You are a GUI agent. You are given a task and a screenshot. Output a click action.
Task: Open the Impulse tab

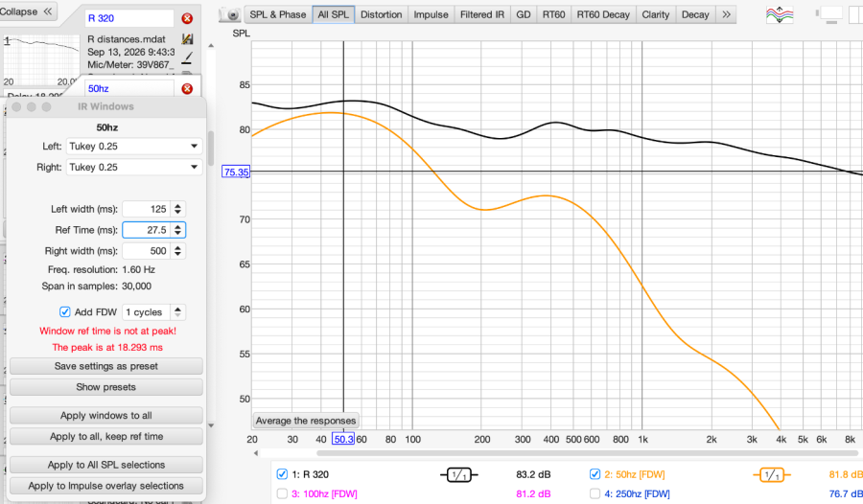click(431, 14)
